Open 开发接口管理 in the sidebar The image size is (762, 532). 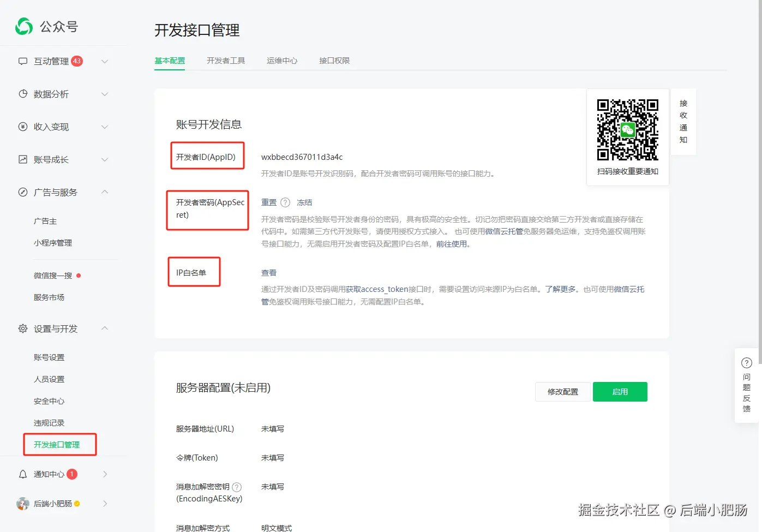click(57, 445)
